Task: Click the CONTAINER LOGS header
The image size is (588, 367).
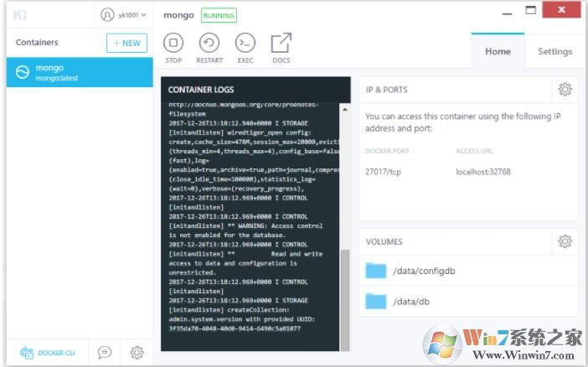Action: pos(201,90)
